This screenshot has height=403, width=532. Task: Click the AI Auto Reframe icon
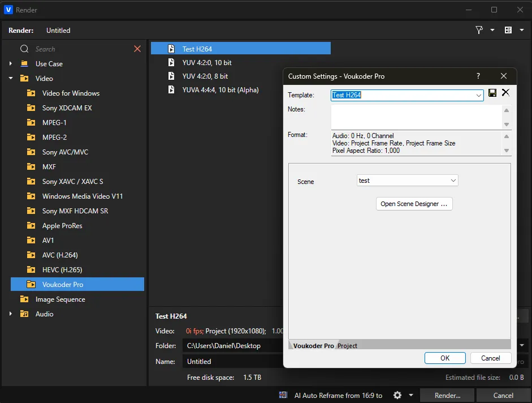[283, 395]
